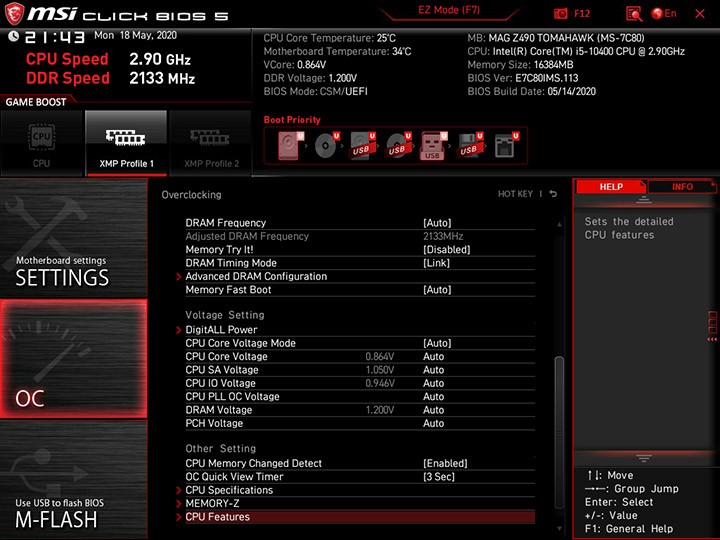Click the BIOS Ver E7C80IMS.113 text

[523, 78]
